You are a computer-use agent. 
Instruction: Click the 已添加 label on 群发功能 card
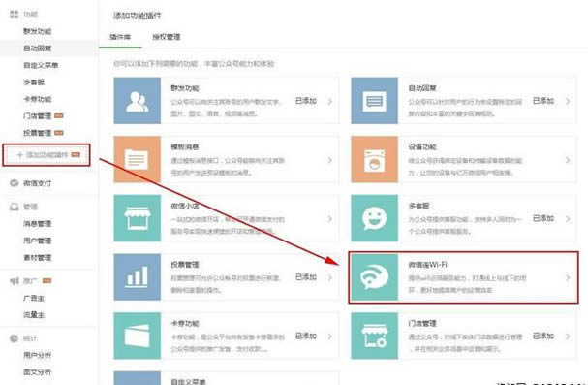[306, 101]
